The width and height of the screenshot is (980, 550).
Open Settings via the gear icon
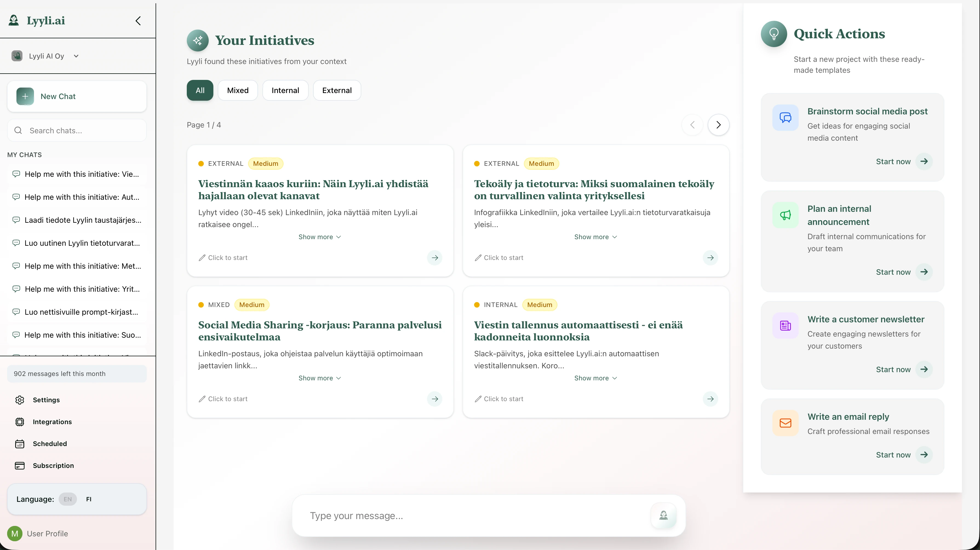(20, 400)
